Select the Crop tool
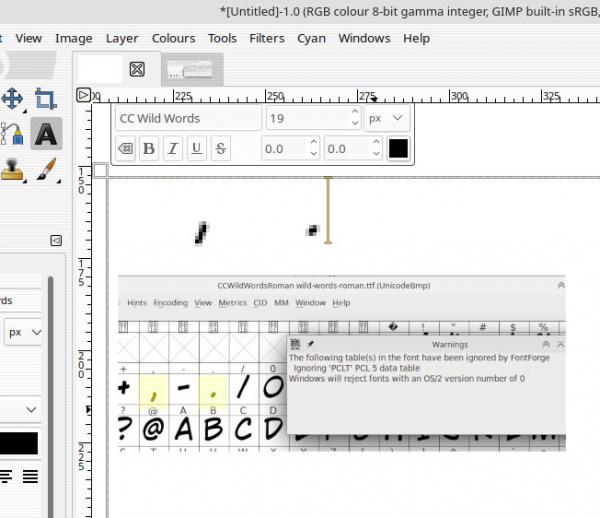 tap(46, 99)
